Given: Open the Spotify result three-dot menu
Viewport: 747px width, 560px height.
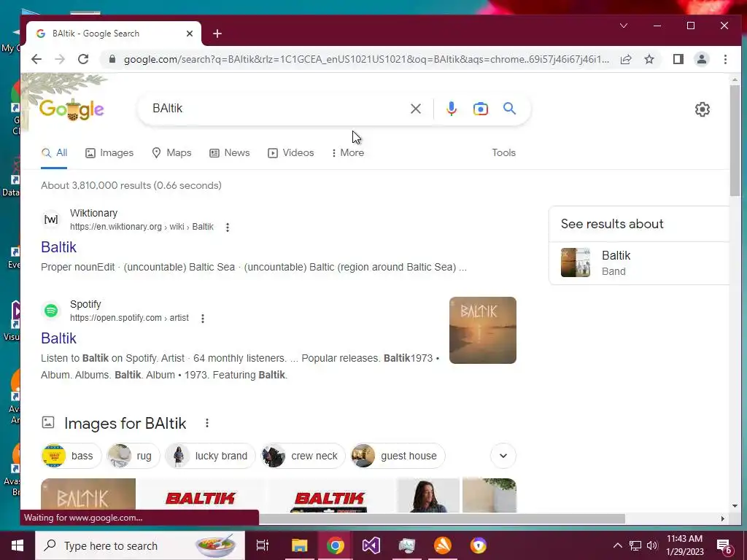Looking at the screenshot, I should click(203, 319).
